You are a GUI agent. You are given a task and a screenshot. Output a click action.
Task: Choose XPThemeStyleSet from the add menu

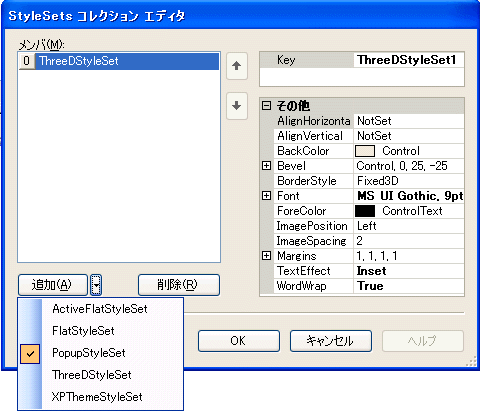(100, 397)
